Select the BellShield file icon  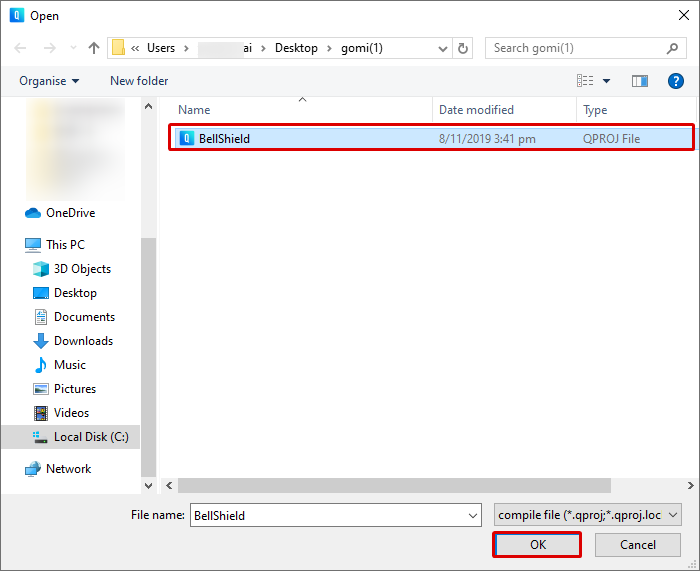(186, 139)
